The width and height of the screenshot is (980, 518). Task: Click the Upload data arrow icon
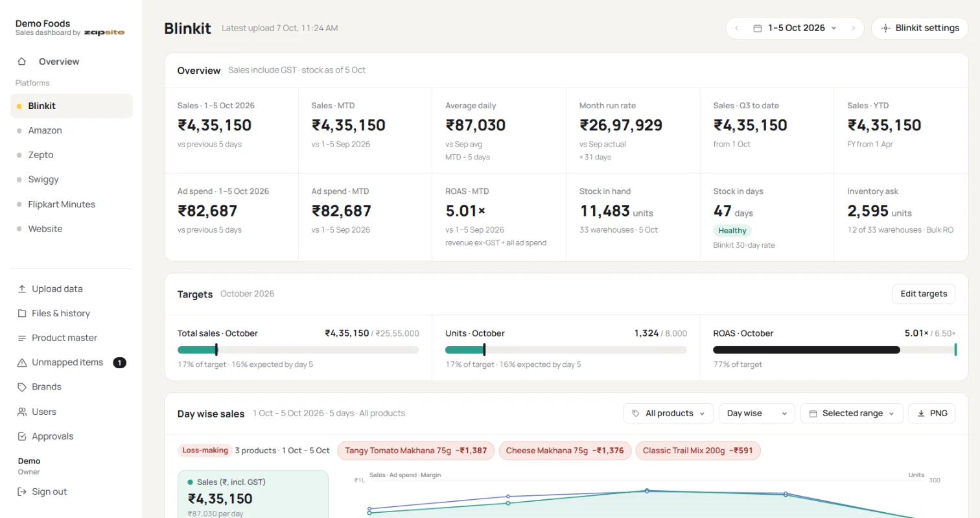tap(22, 289)
